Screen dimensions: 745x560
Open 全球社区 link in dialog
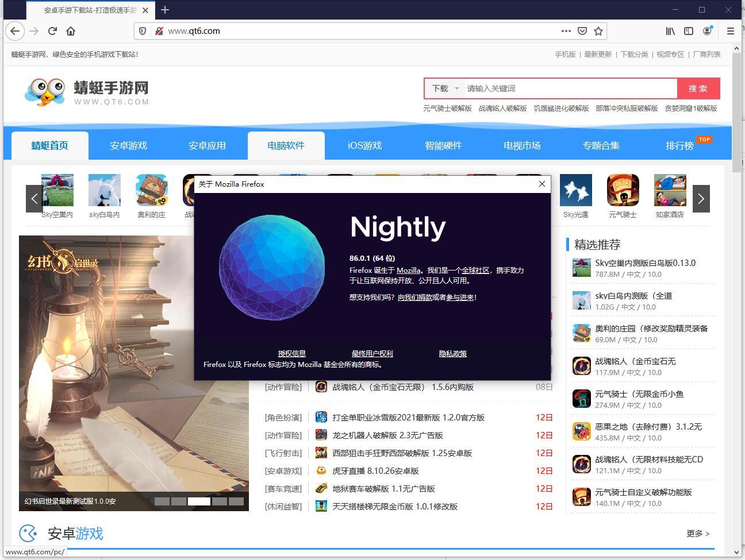click(476, 270)
